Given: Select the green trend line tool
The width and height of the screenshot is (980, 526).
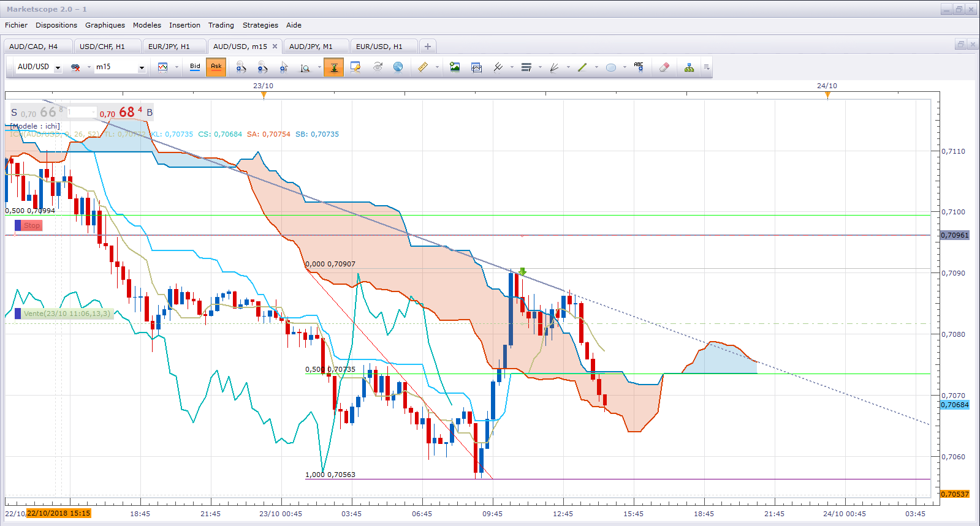Looking at the screenshot, I should click(x=582, y=67).
